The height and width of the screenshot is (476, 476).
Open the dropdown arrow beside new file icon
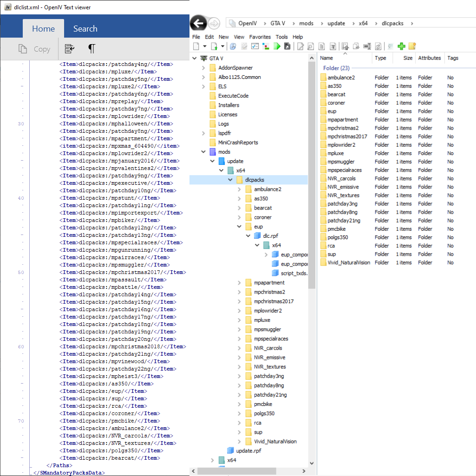205,46
